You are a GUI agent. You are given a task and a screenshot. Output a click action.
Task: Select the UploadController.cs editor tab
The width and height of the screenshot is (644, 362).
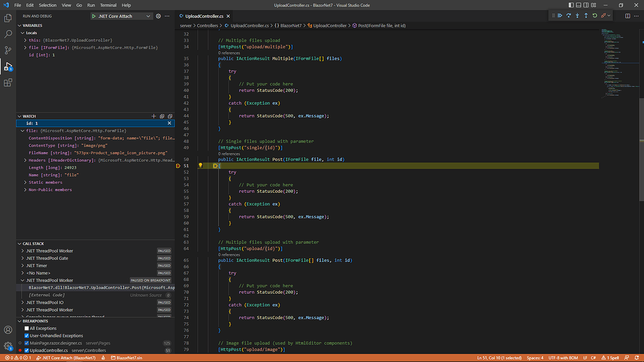coord(204,16)
